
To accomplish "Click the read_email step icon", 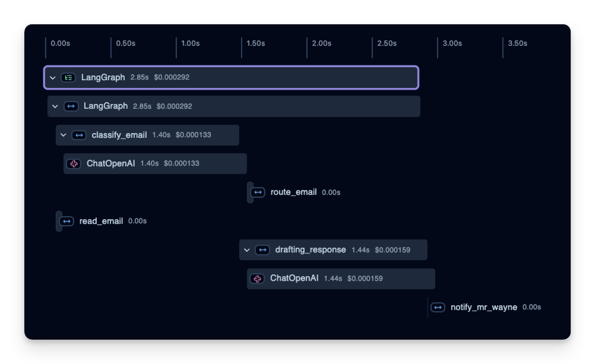I will pos(67,221).
